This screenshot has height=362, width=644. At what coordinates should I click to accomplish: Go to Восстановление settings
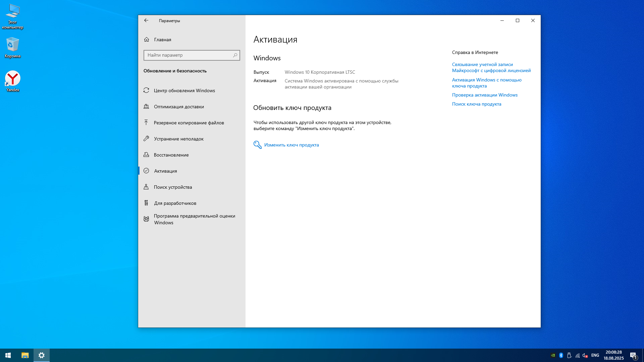171,155
